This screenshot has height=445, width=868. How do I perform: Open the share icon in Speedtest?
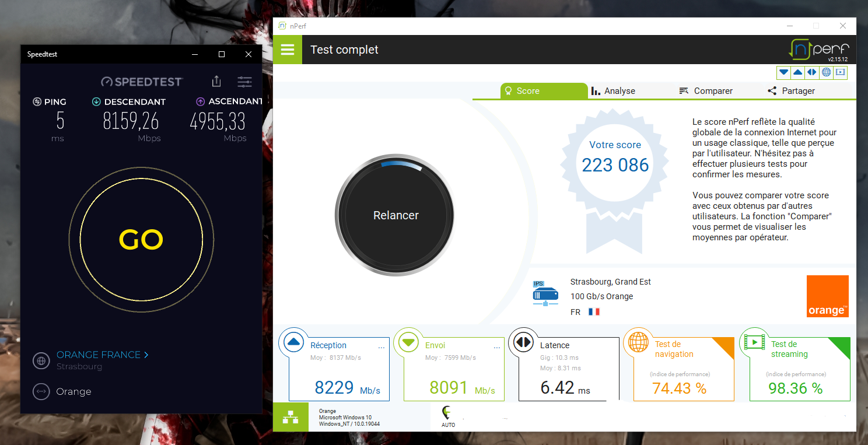(x=216, y=81)
